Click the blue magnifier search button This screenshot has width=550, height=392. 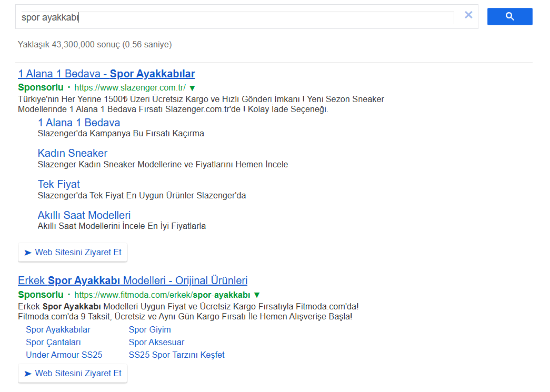(509, 16)
